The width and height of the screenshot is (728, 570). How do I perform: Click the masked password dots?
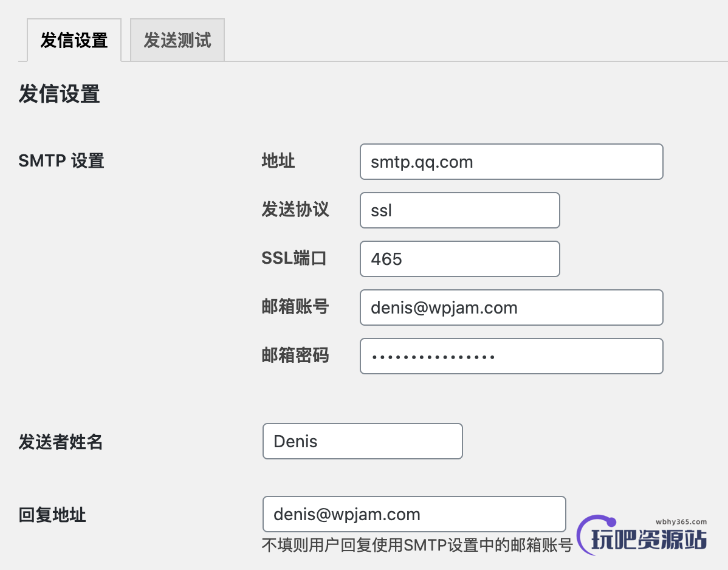pos(433,356)
